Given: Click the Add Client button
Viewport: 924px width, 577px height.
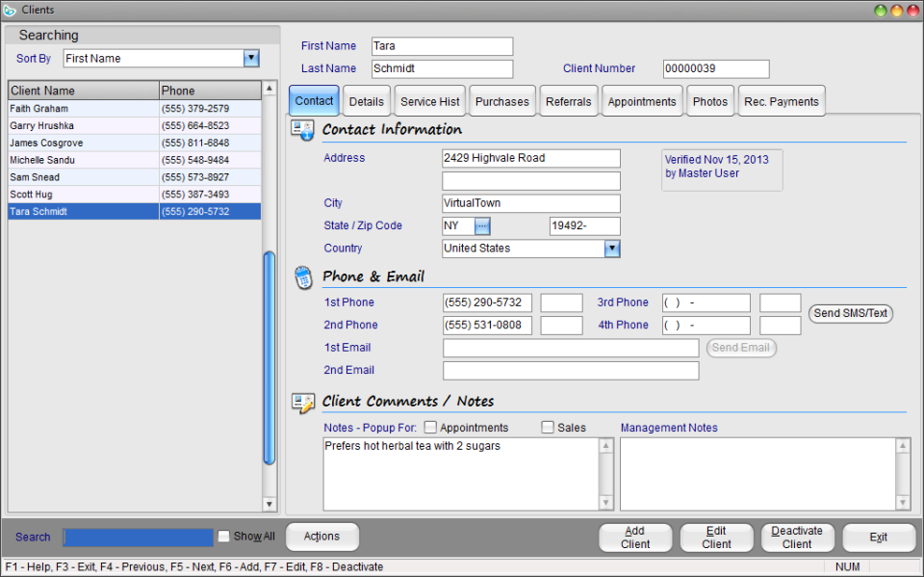Looking at the screenshot, I should (635, 538).
